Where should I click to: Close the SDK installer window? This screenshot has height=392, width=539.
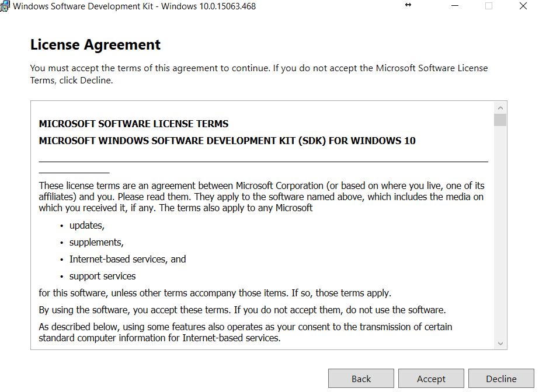tap(523, 6)
